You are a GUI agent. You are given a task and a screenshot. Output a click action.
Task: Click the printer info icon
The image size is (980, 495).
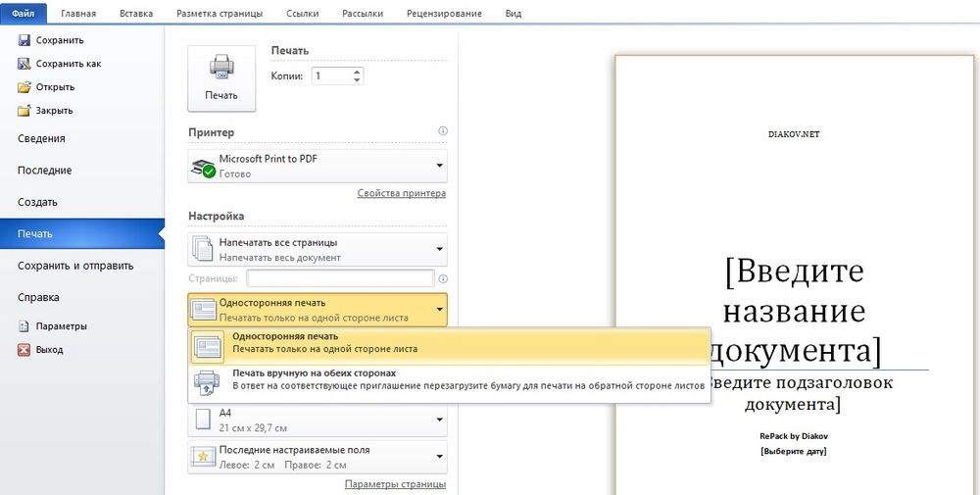click(x=443, y=131)
